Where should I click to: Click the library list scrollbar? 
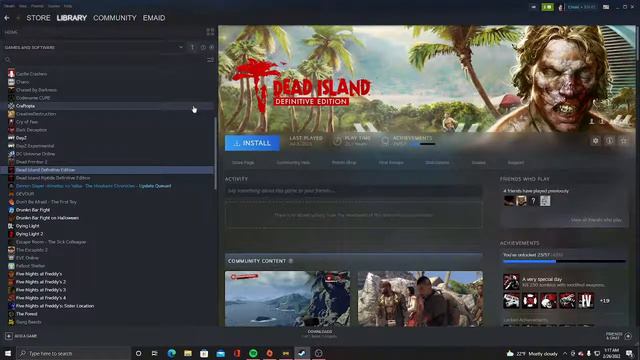tap(216, 153)
